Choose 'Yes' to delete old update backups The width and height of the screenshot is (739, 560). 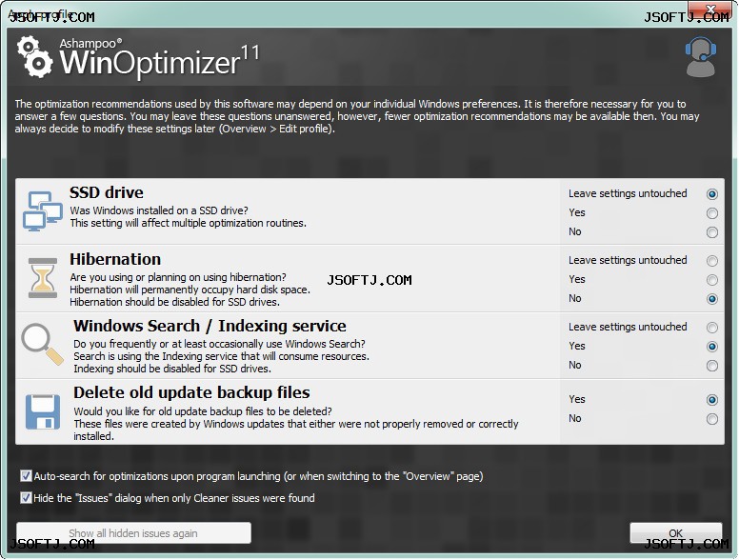[712, 400]
